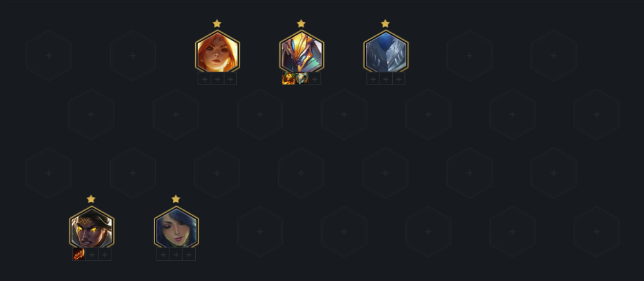Add item to blue-haired woman's last slot
The image size is (644, 281).
pyautogui.click(x=189, y=255)
